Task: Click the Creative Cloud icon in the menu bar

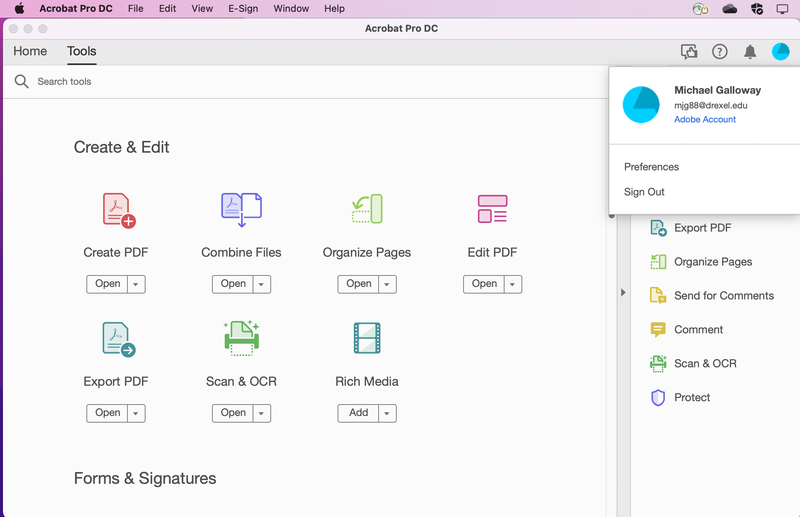Action: 729,9
